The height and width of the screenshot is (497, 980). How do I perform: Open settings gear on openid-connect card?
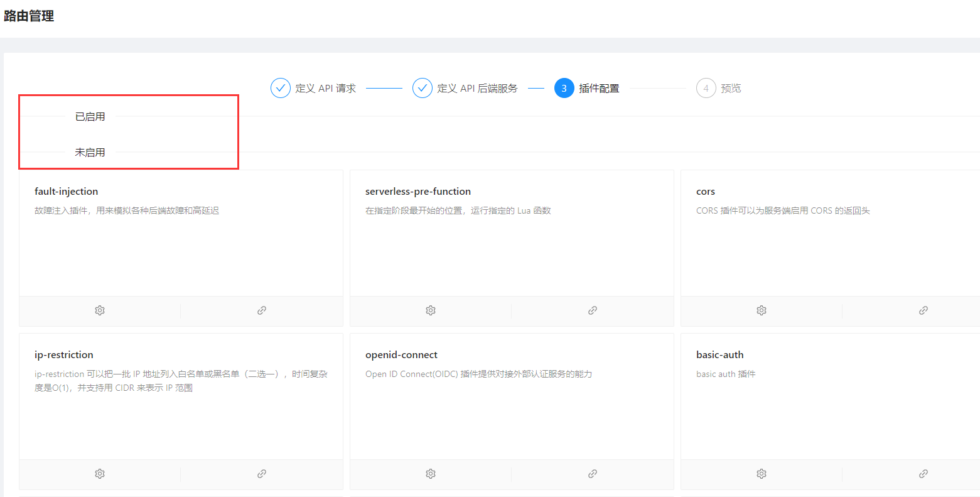[431, 474]
